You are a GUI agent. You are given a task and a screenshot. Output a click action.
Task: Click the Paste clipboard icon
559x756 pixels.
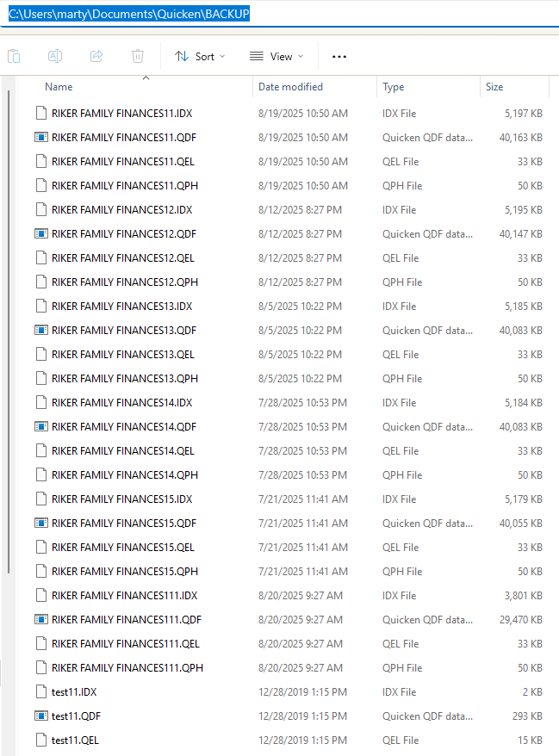pos(14,57)
